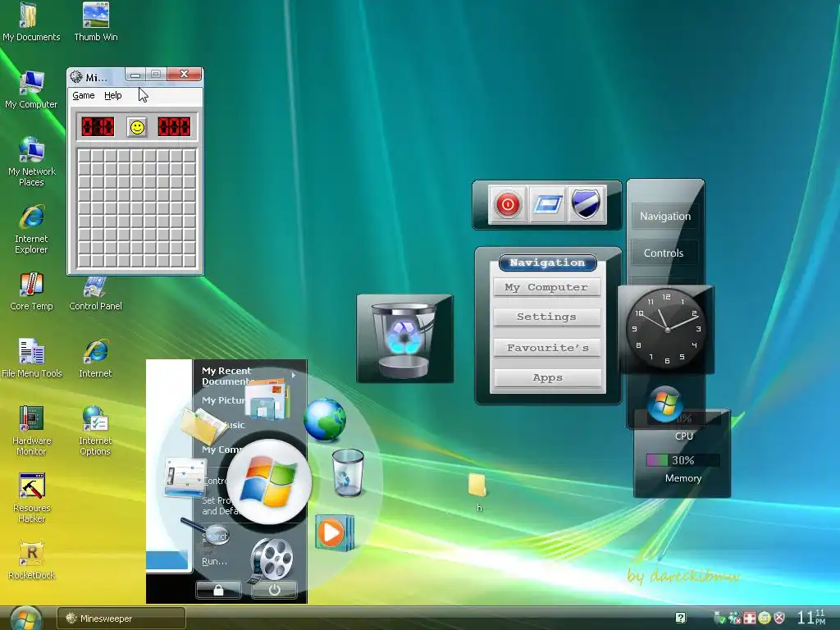Open the RocketDock shortcut

[32, 560]
